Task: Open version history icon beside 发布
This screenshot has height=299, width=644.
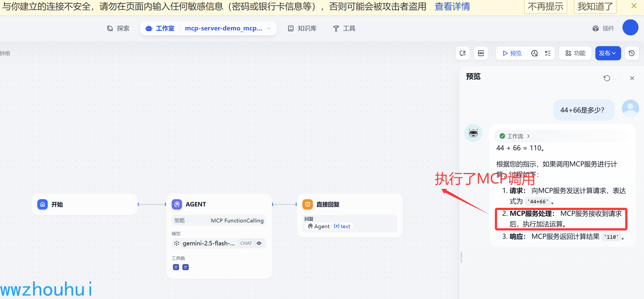Action: pyautogui.click(x=632, y=53)
